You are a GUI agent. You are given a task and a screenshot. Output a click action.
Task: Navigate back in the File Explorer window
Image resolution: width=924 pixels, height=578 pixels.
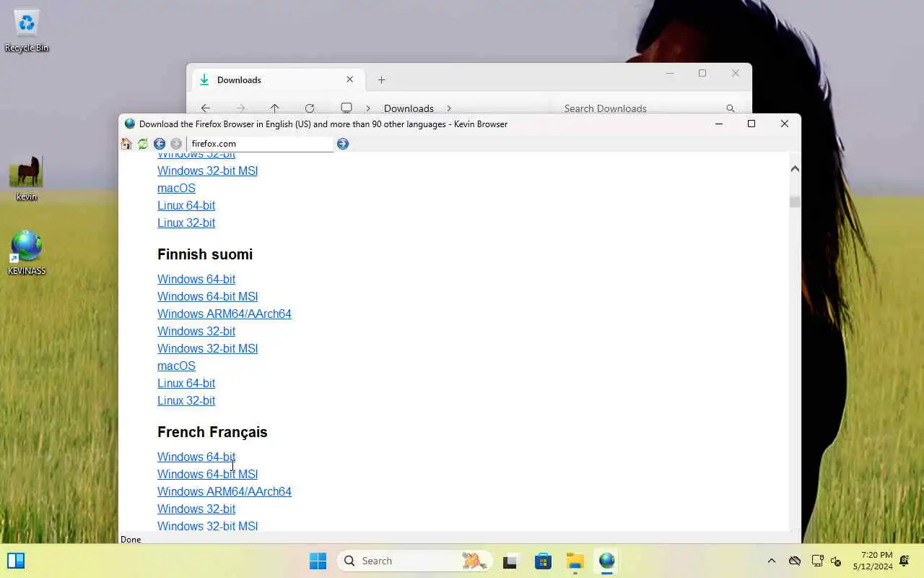tap(206, 108)
